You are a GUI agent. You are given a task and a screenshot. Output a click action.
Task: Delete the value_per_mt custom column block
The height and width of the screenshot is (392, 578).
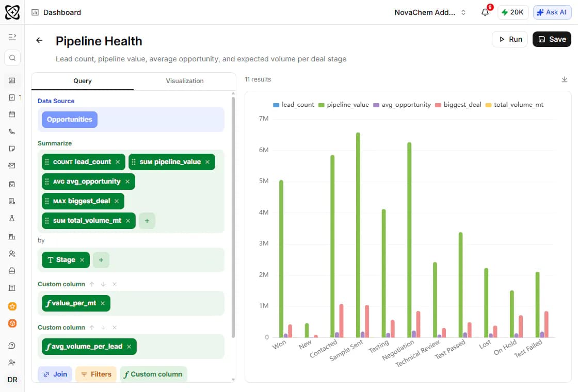point(115,284)
